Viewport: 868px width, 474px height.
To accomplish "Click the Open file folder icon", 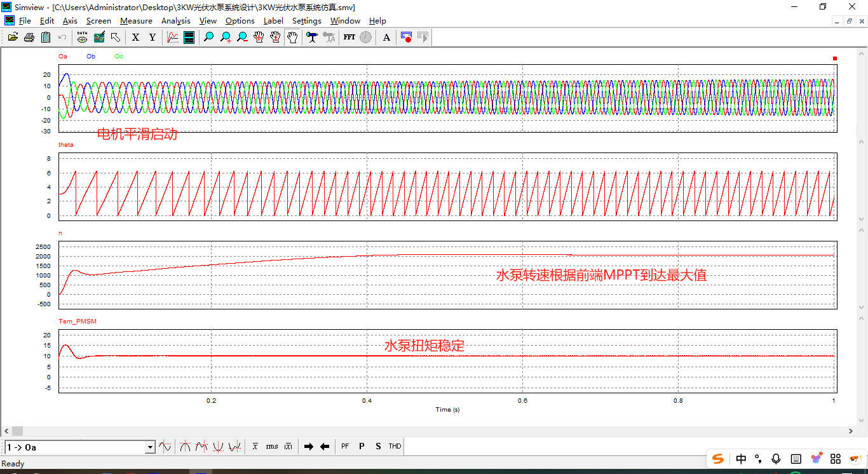I will [x=13, y=37].
